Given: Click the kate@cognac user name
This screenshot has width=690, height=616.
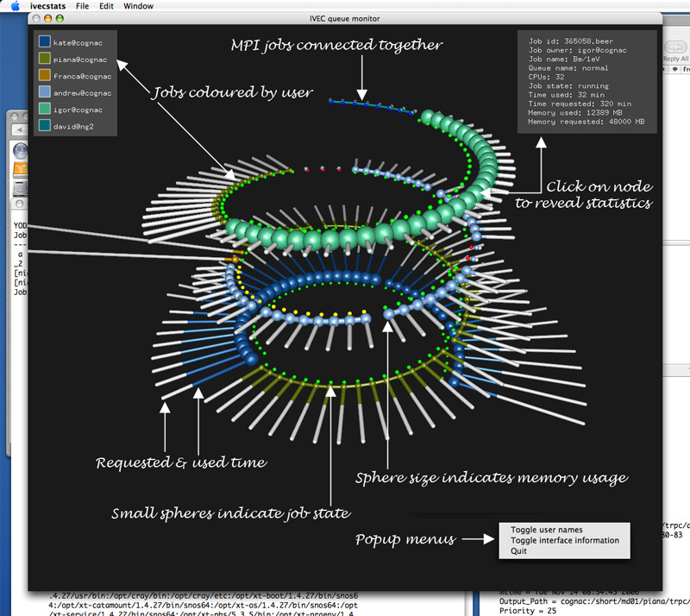Looking at the screenshot, I should 78,43.
